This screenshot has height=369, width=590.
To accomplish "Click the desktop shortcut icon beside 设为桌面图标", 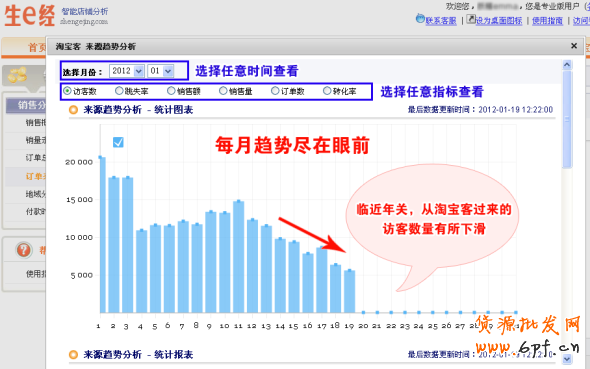I will coord(471,19).
